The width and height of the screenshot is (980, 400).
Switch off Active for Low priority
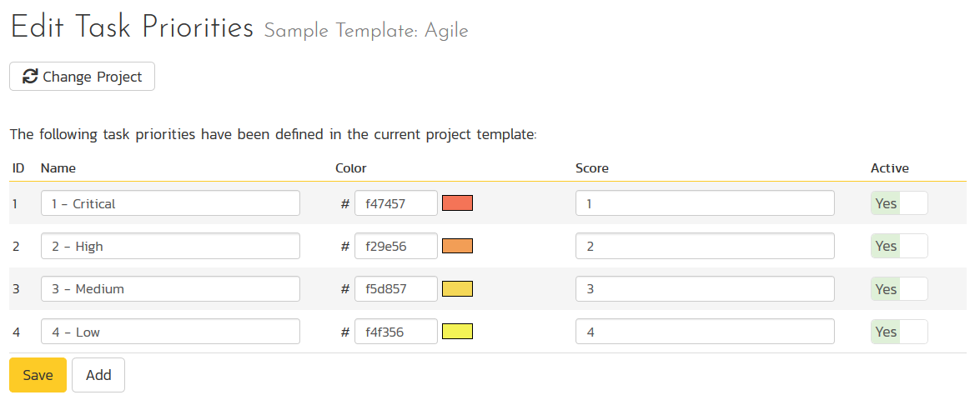[899, 332]
